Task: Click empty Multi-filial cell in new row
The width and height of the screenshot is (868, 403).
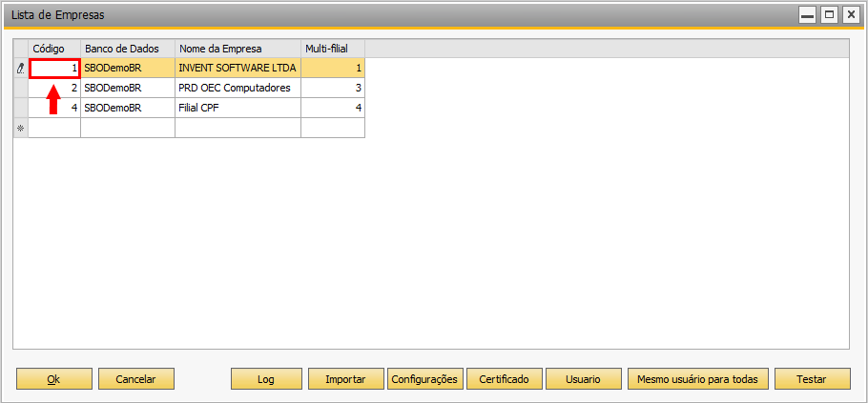Action: click(x=333, y=128)
